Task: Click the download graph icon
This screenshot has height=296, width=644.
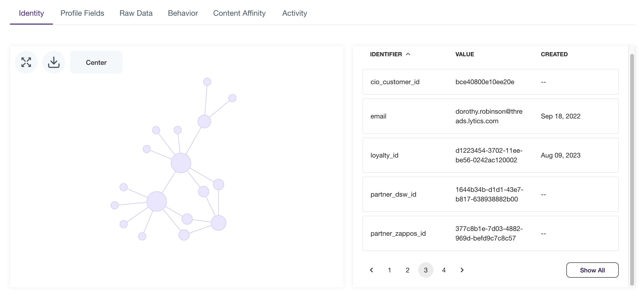Action: [x=54, y=62]
